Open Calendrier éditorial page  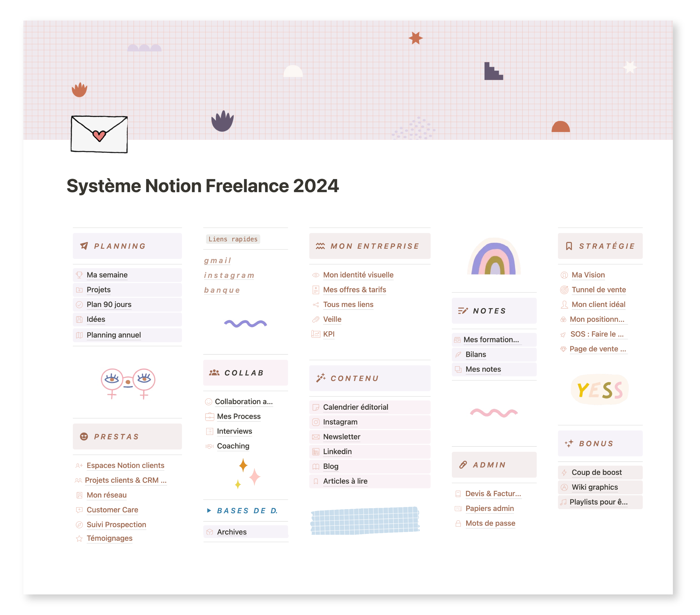[356, 407]
